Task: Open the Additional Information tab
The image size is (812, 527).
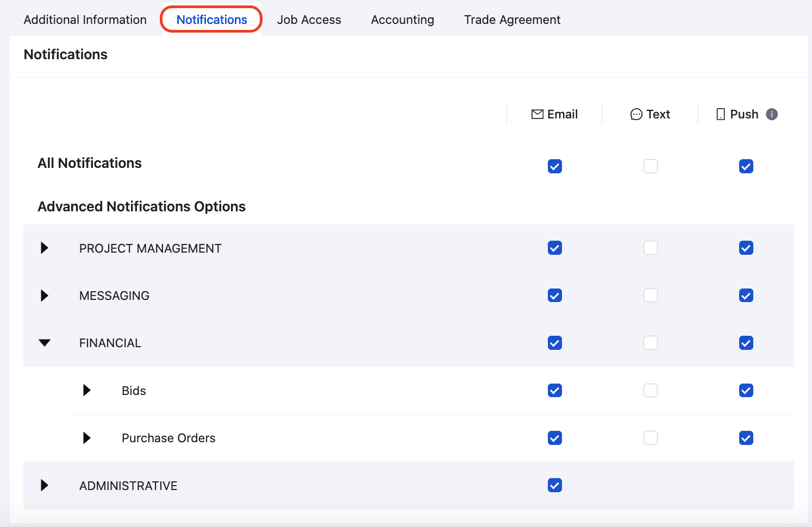Action: coord(85,20)
